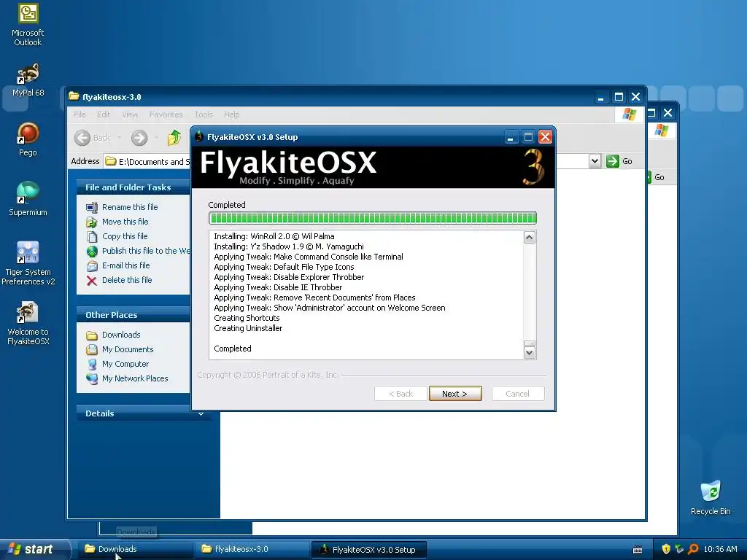The image size is (747, 560).
Task: Click the Downloads folder icon in Other Places
Action: 92,335
